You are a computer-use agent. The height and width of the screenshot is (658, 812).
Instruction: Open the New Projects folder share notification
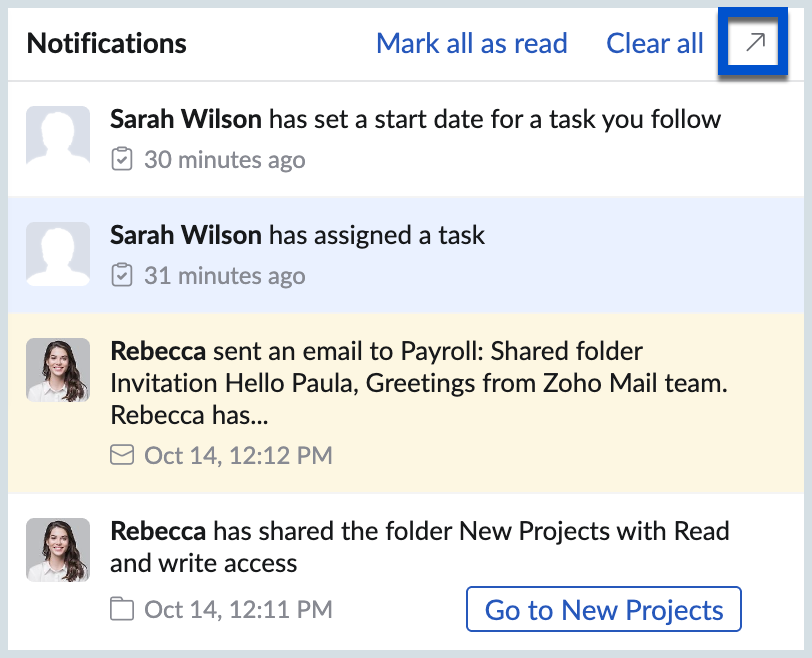[420, 546]
